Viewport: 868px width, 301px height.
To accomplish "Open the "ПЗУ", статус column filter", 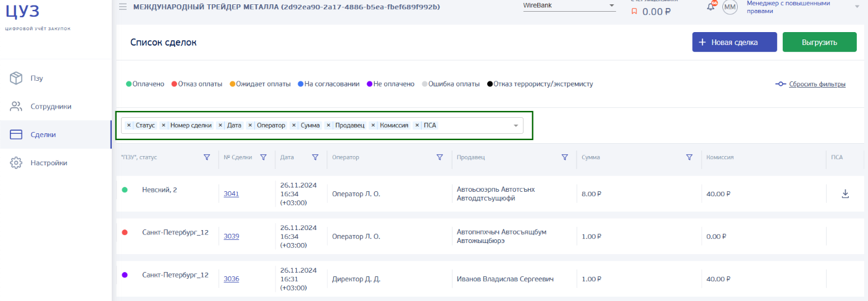I will (207, 157).
